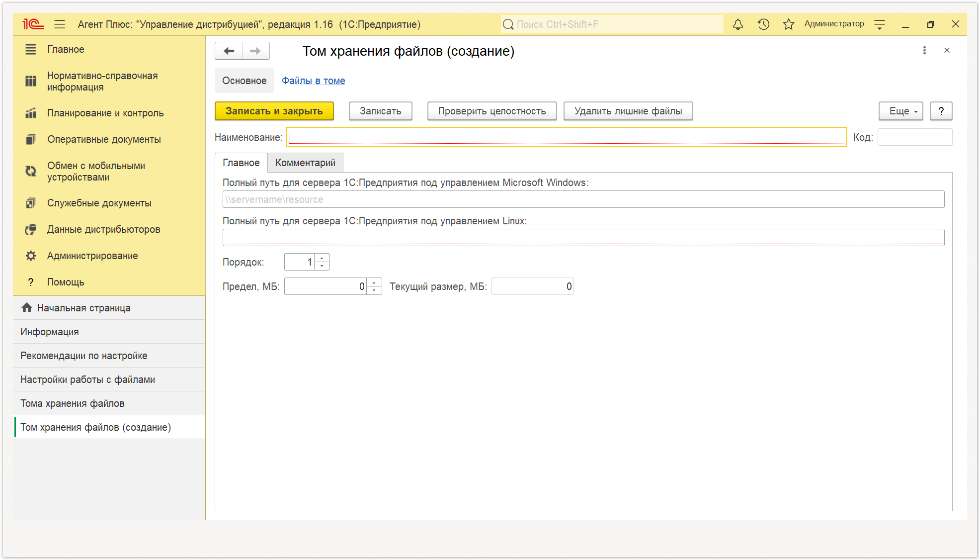Screen dimensions: 980x560
Task: Open the Файлы в томе link
Action: (313, 81)
